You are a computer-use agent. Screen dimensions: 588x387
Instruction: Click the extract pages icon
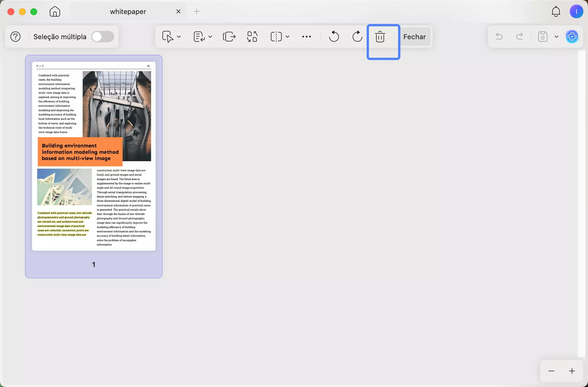point(229,37)
